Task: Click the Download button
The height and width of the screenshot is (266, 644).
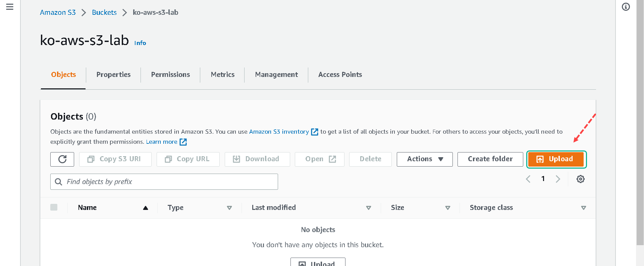Action: (x=257, y=159)
